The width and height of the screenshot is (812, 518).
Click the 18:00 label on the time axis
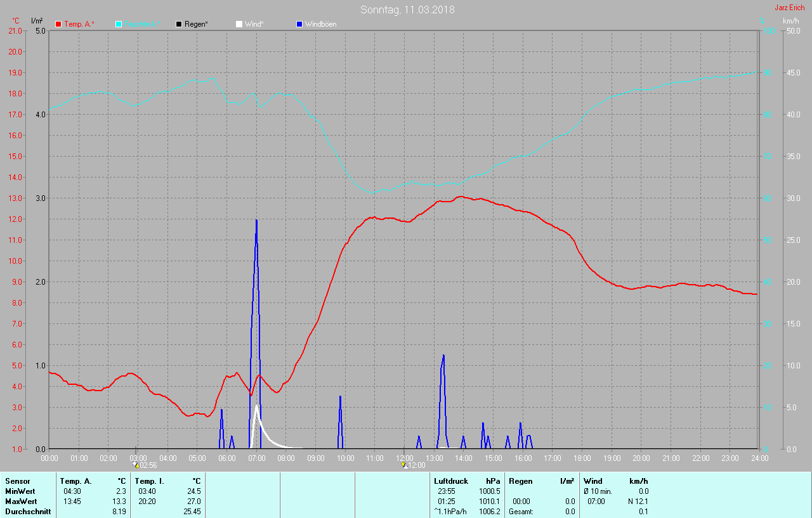point(582,458)
